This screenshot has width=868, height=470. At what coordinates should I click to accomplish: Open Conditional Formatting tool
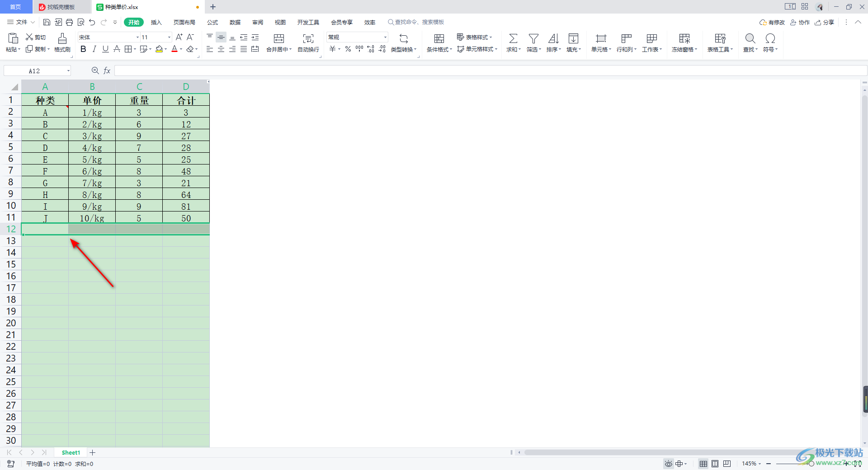pyautogui.click(x=439, y=43)
